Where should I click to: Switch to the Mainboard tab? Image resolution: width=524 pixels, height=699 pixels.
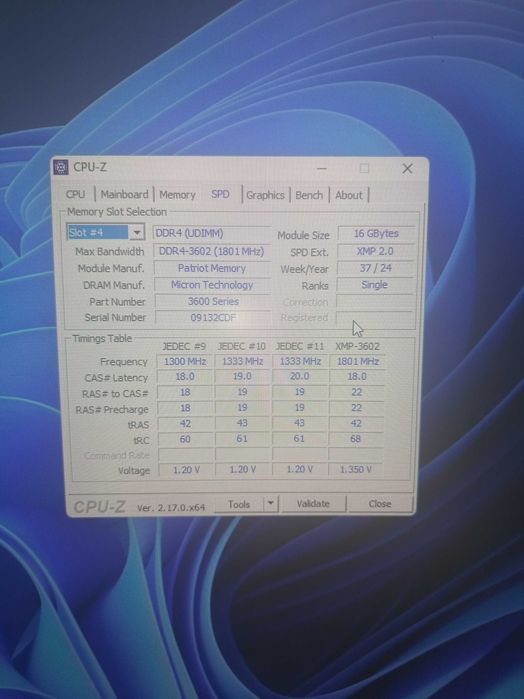tap(124, 194)
